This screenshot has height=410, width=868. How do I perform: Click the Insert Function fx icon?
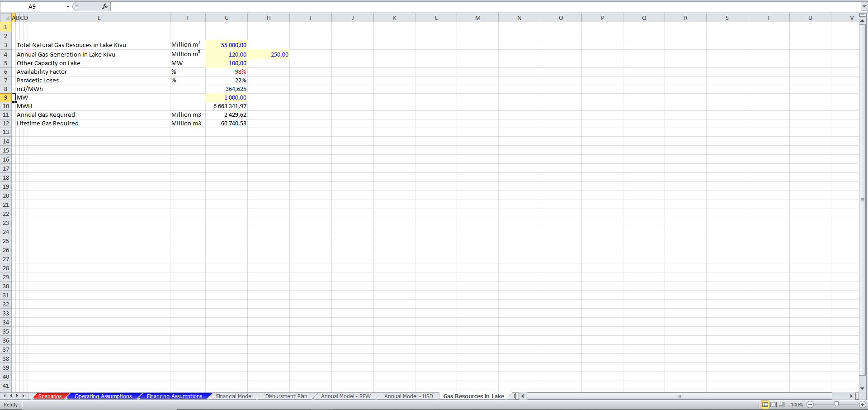point(105,6)
